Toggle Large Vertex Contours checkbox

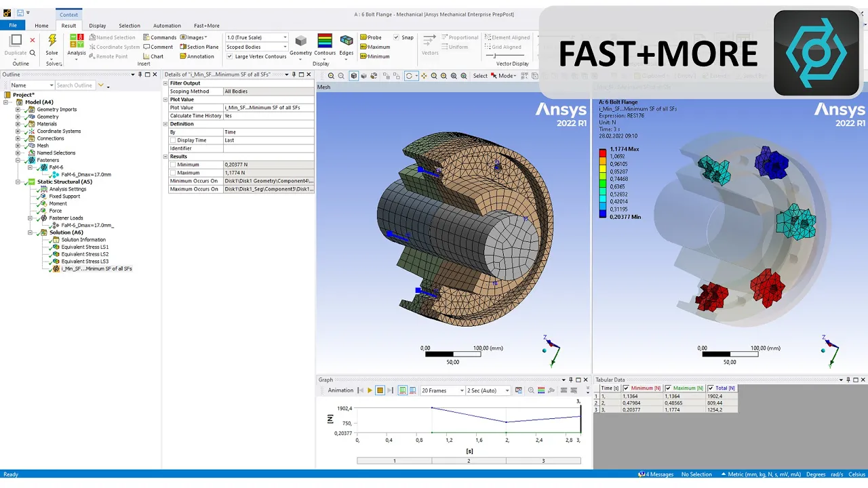click(229, 56)
